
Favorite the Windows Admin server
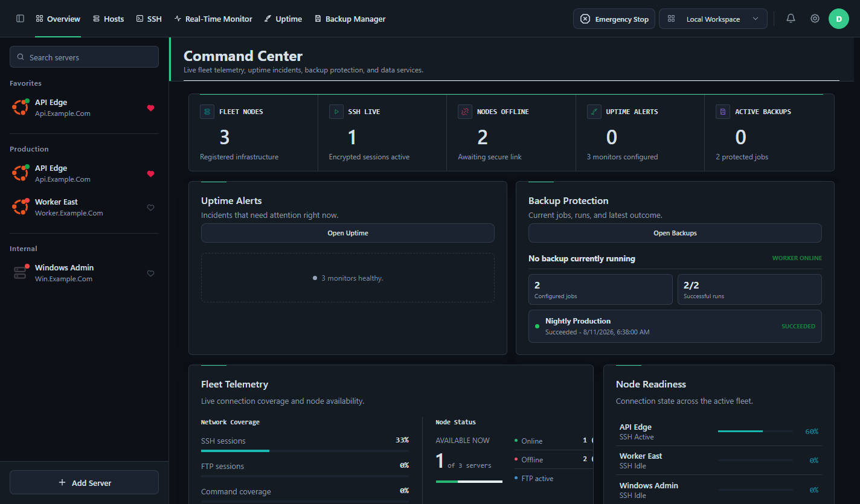151,273
